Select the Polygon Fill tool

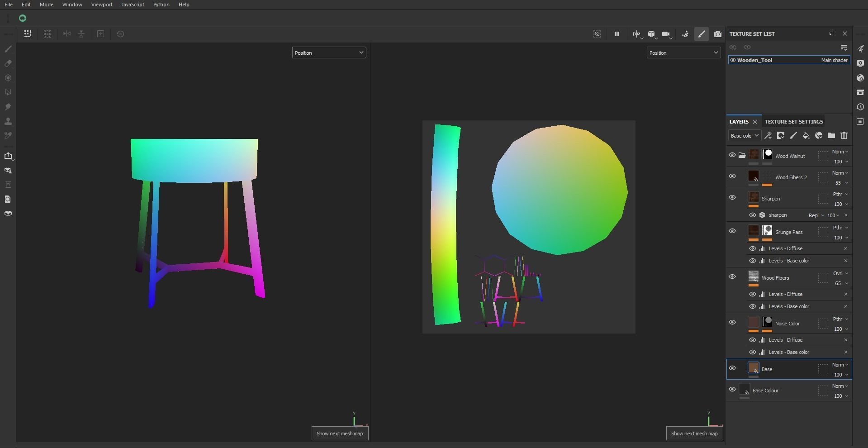point(8,92)
